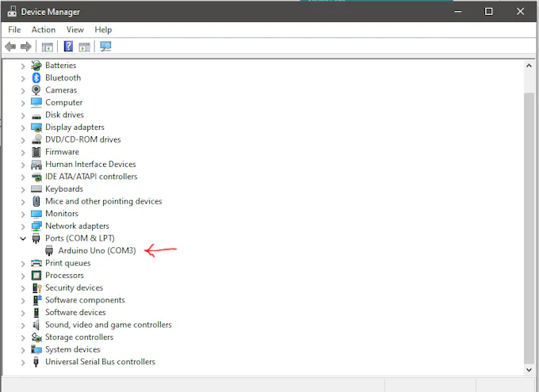Image resolution: width=539 pixels, height=392 pixels.
Task: Click the Batteries category icon
Action: [36, 65]
